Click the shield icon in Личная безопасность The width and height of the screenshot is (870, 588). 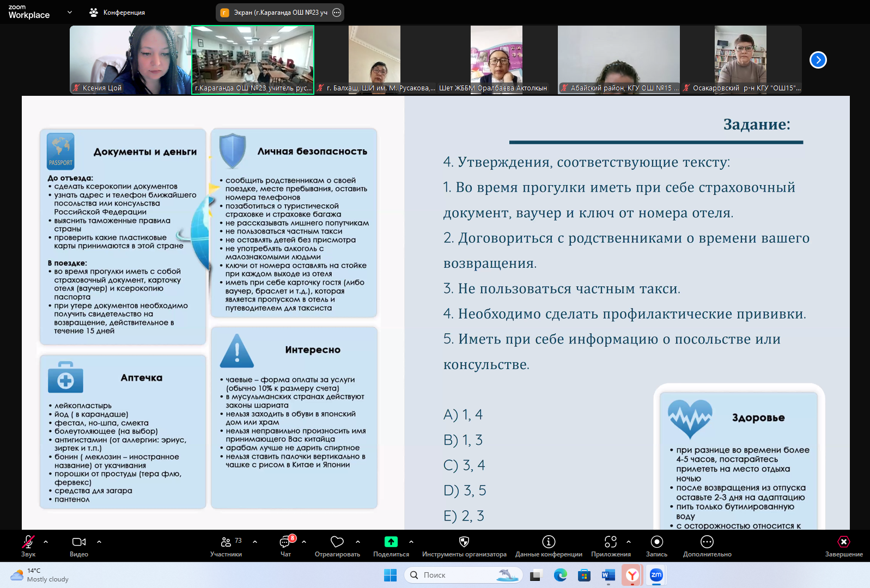(x=233, y=151)
